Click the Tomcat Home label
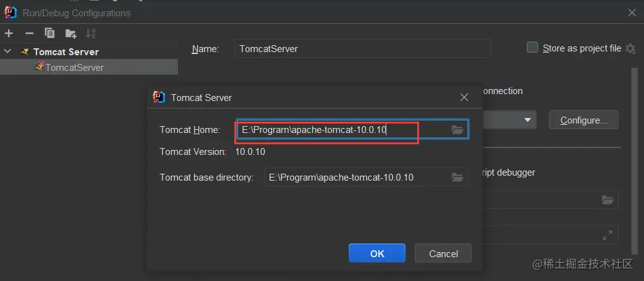This screenshot has width=644, height=281. pos(190,130)
